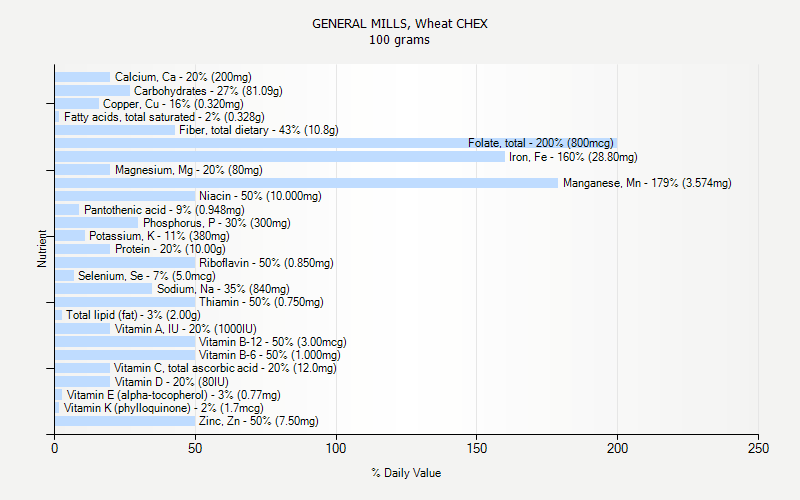The width and height of the screenshot is (800, 500).
Task: Click the 'Vitamin B-12 - 50% (3.00mcg)' label
Action: coord(272,342)
